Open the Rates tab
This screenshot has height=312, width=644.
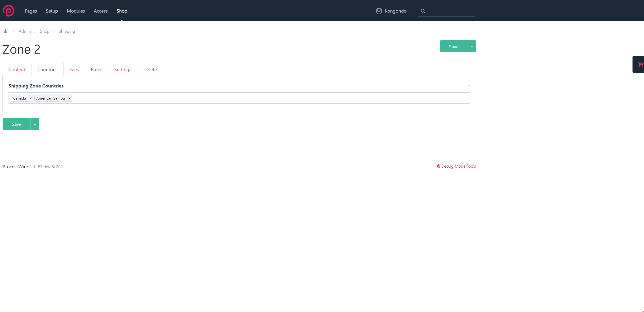[x=97, y=69]
